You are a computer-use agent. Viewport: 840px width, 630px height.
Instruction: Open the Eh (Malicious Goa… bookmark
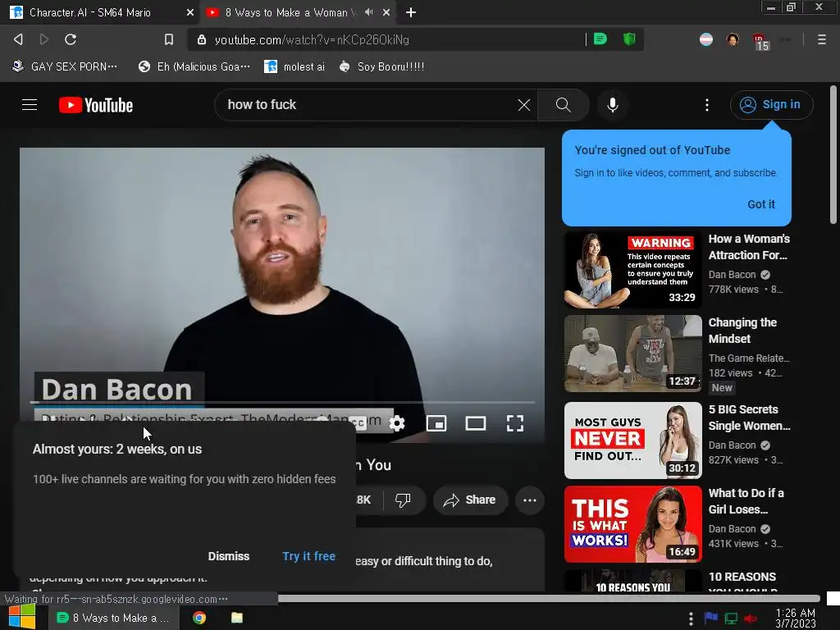pyautogui.click(x=194, y=66)
